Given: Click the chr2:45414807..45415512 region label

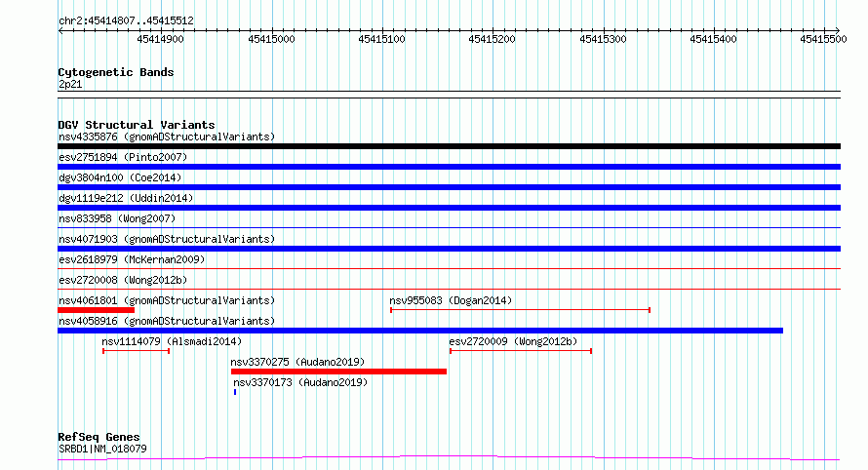Looking at the screenshot, I should pyautogui.click(x=126, y=21).
